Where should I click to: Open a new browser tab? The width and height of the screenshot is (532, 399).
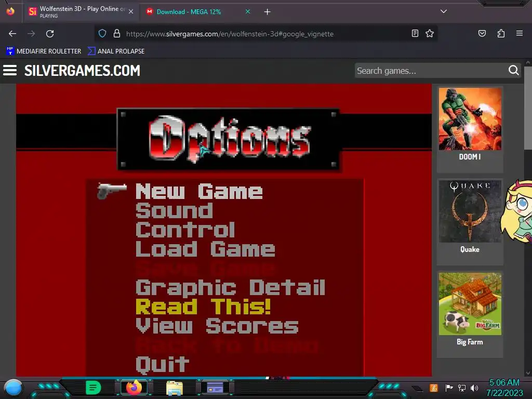coord(268,12)
